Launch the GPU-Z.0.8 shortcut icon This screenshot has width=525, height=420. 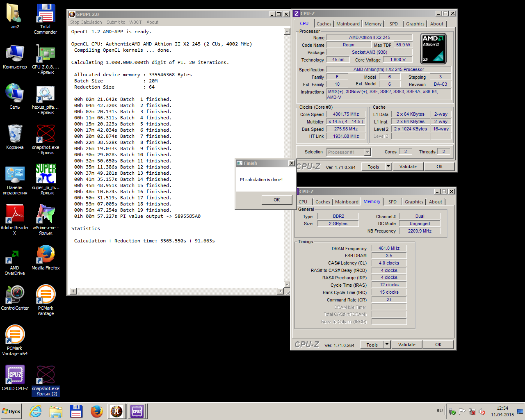click(46, 53)
